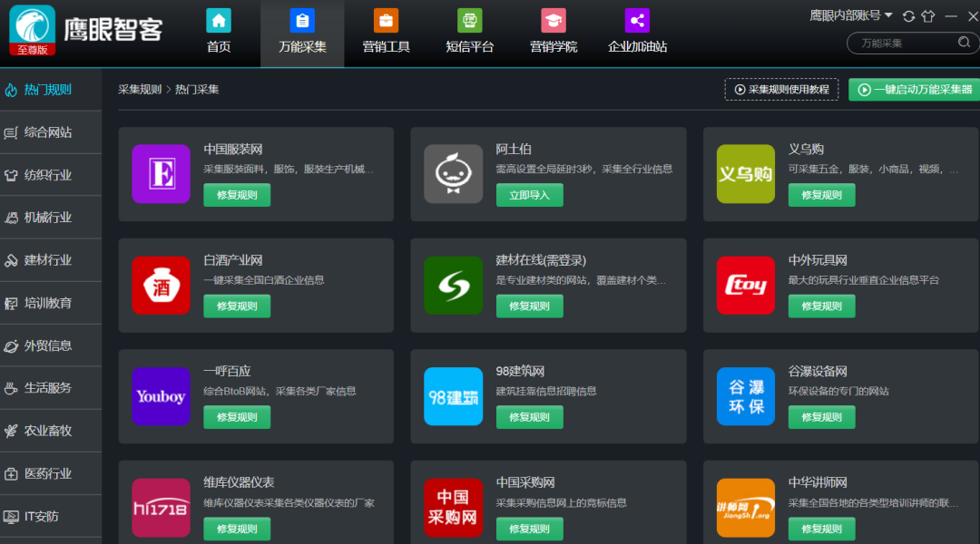Click the magnifier search icon

[x=964, y=43]
